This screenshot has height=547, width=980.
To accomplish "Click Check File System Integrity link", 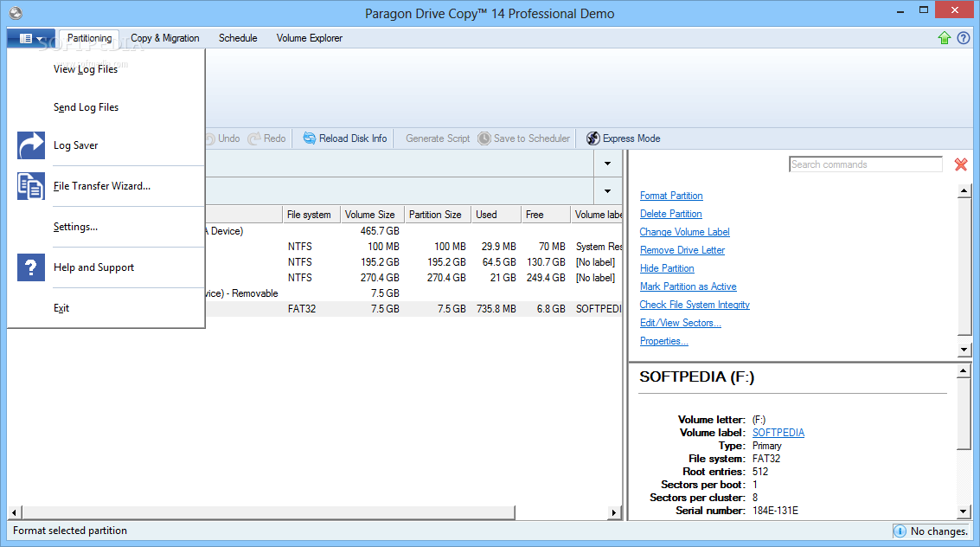I will click(x=695, y=305).
